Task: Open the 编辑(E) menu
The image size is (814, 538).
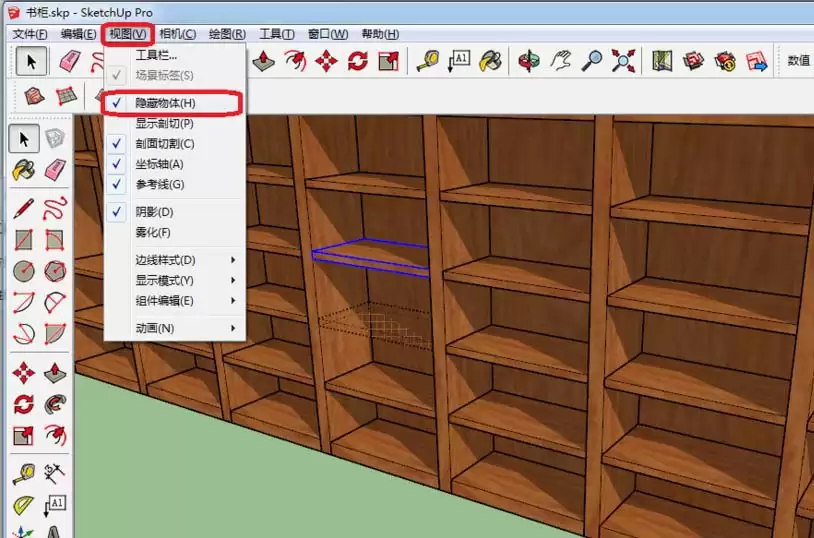Action: coord(78,34)
